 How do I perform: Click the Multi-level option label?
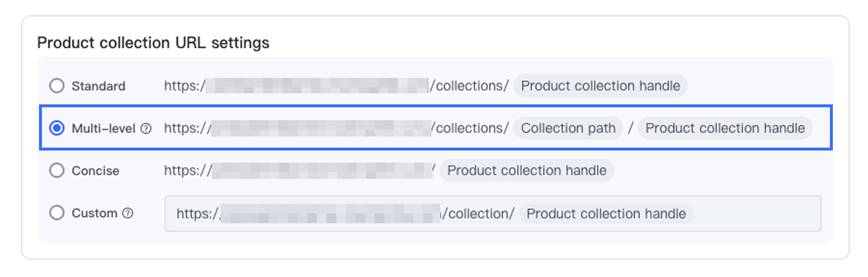pyautogui.click(x=104, y=128)
